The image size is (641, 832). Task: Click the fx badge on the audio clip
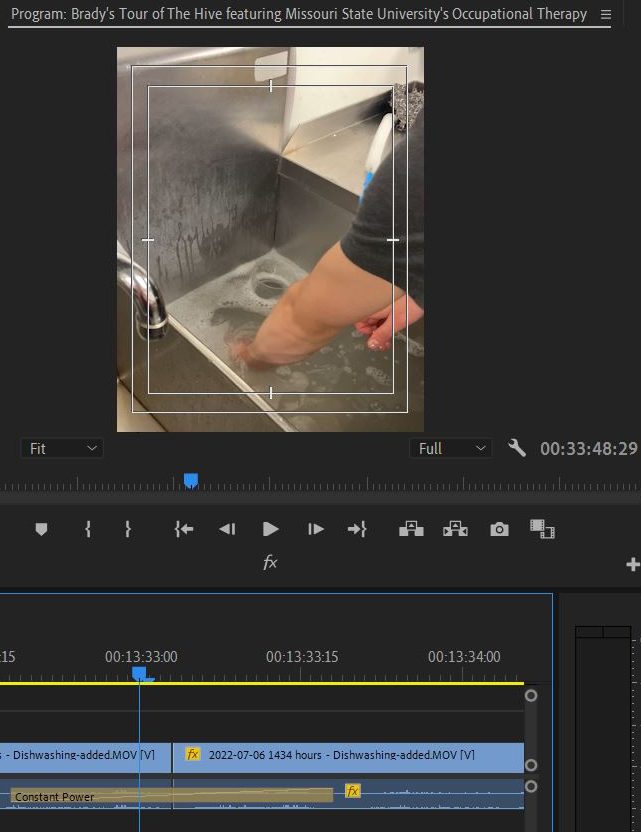click(352, 791)
